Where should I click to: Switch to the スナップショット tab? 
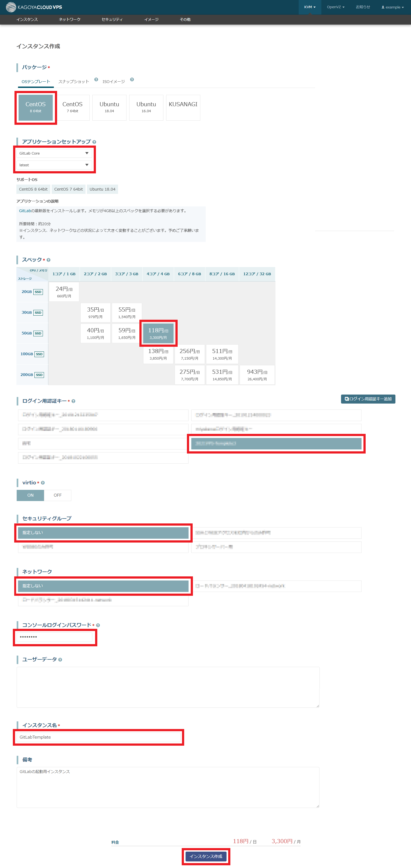click(x=74, y=82)
